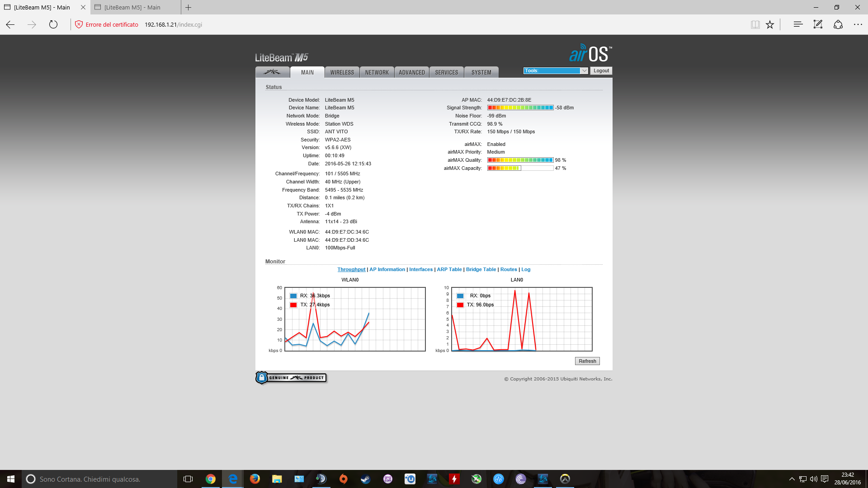Launch Firefox from the taskbar
The height and width of the screenshot is (488, 868).
click(255, 479)
